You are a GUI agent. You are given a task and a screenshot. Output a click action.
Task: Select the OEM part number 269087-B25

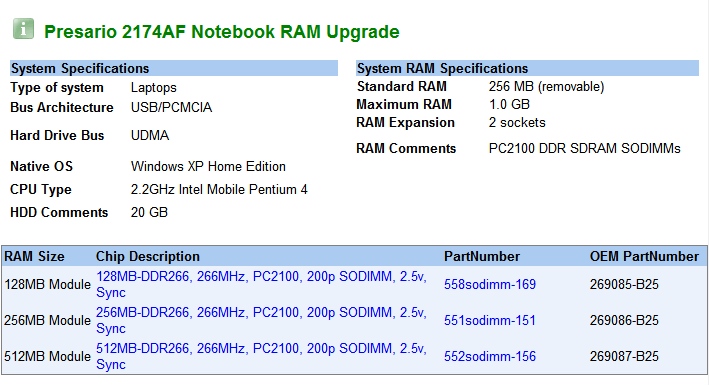pos(624,356)
